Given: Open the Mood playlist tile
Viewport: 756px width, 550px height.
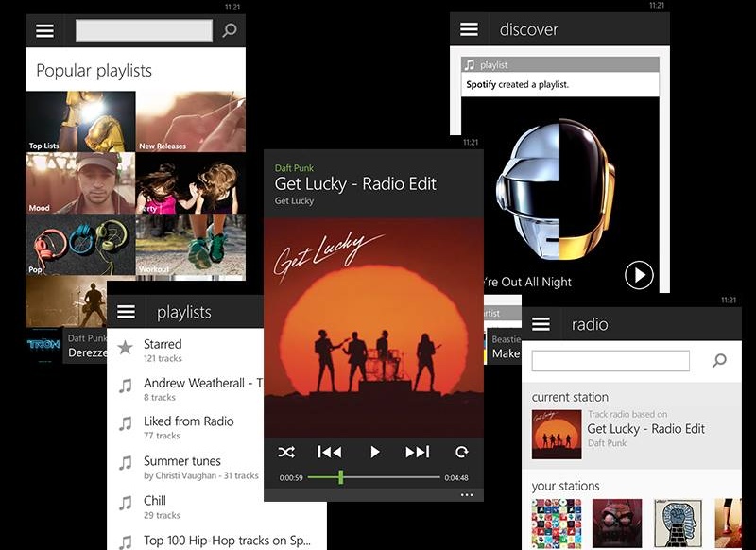Looking at the screenshot, I should pyautogui.click(x=80, y=183).
